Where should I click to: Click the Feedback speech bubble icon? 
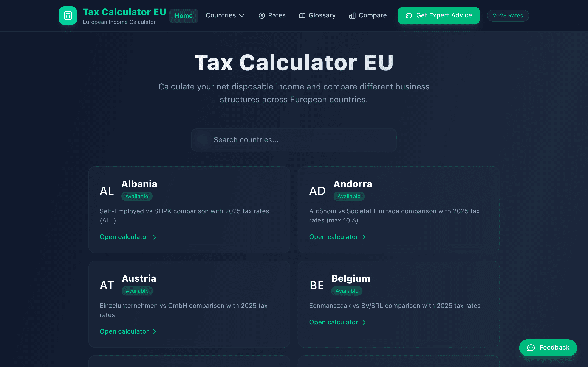pyautogui.click(x=531, y=348)
